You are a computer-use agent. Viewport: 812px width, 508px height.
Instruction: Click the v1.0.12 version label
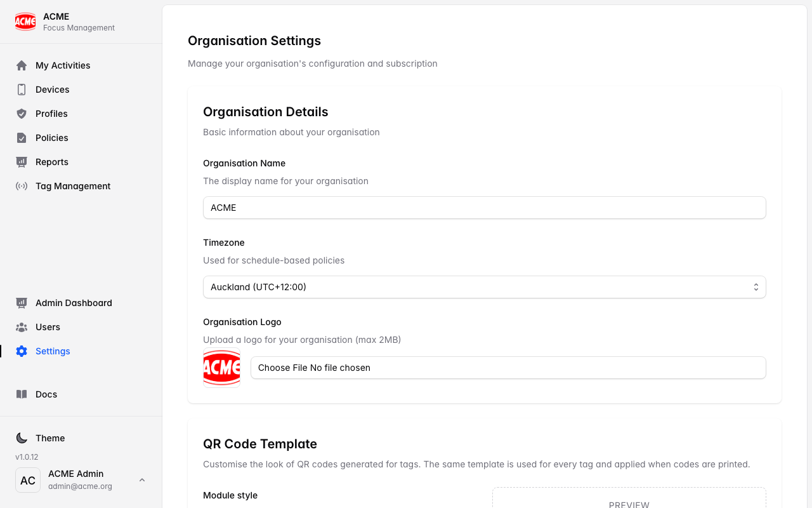[27, 457]
